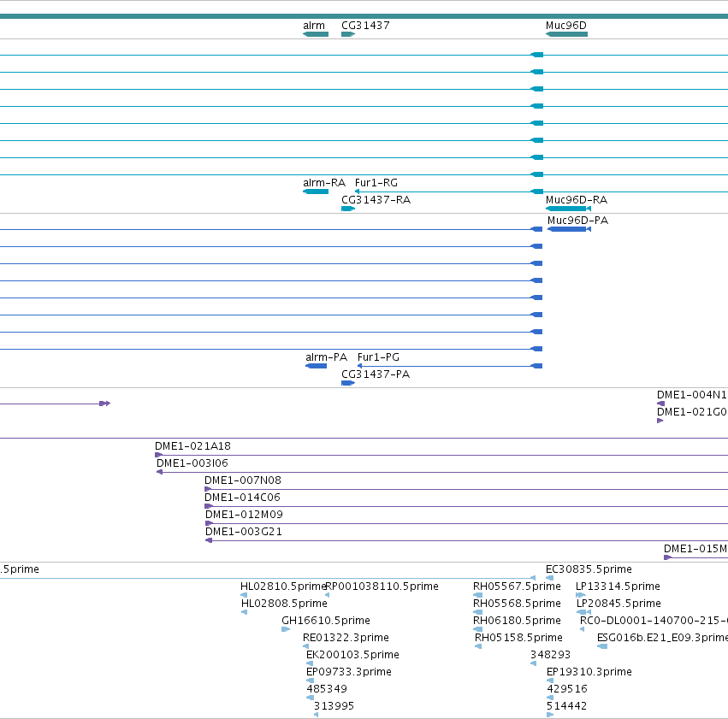This screenshot has height=719, width=728.
Task: Click the LP20845.5prime EST
Action: tap(583, 612)
